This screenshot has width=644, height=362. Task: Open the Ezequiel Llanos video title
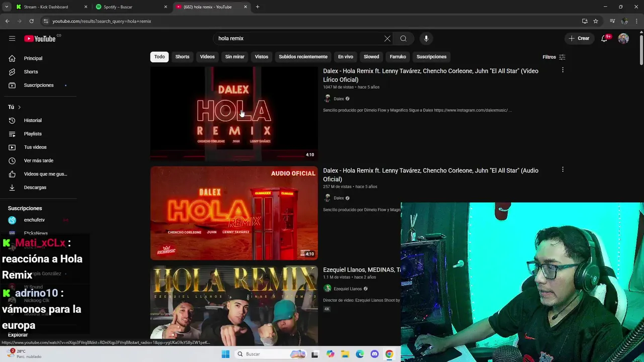tap(362, 270)
